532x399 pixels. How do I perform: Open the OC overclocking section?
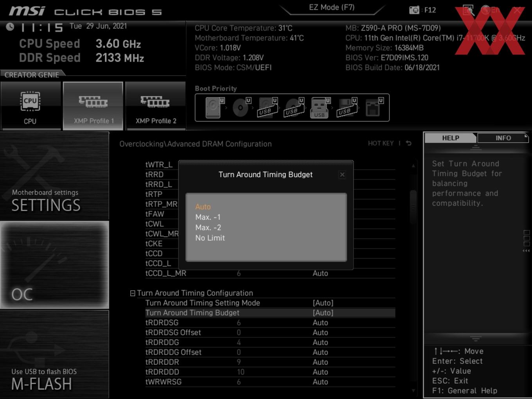(54, 265)
